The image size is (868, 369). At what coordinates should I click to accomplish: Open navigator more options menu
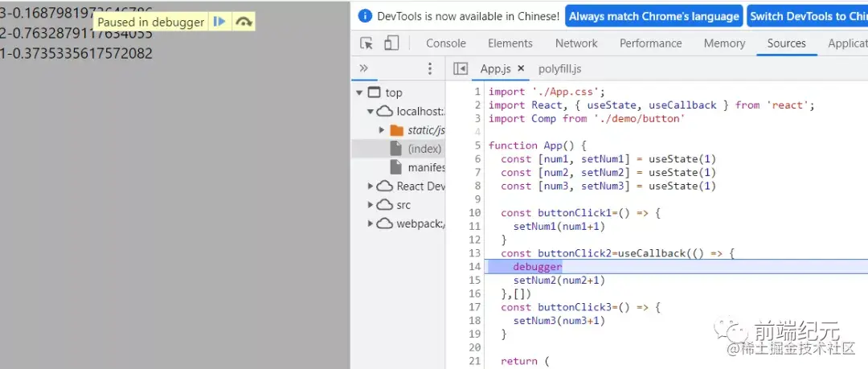click(x=429, y=68)
